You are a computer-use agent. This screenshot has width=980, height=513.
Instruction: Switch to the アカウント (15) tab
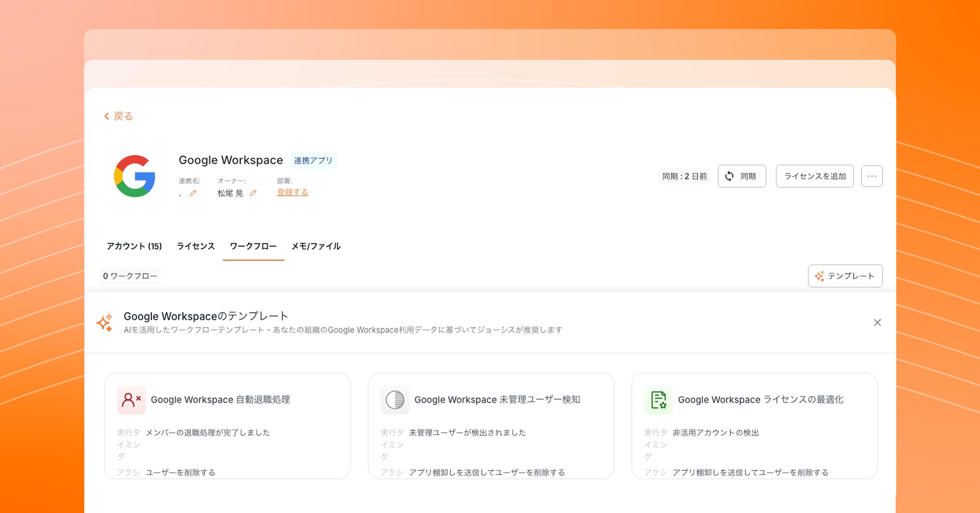coord(134,246)
